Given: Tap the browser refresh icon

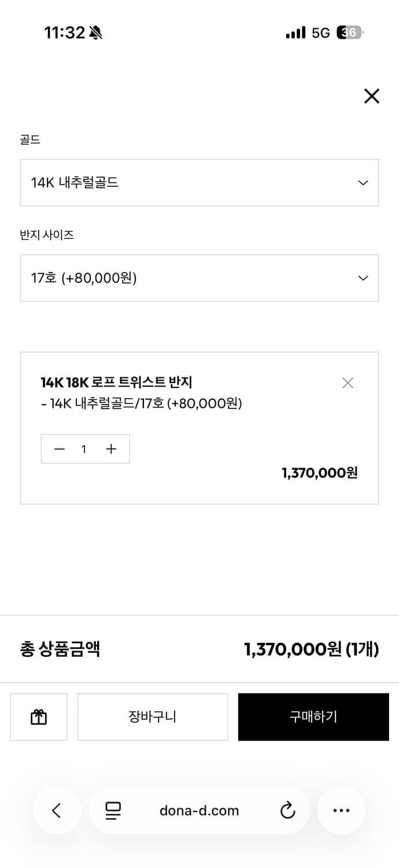Looking at the screenshot, I should click(x=287, y=810).
